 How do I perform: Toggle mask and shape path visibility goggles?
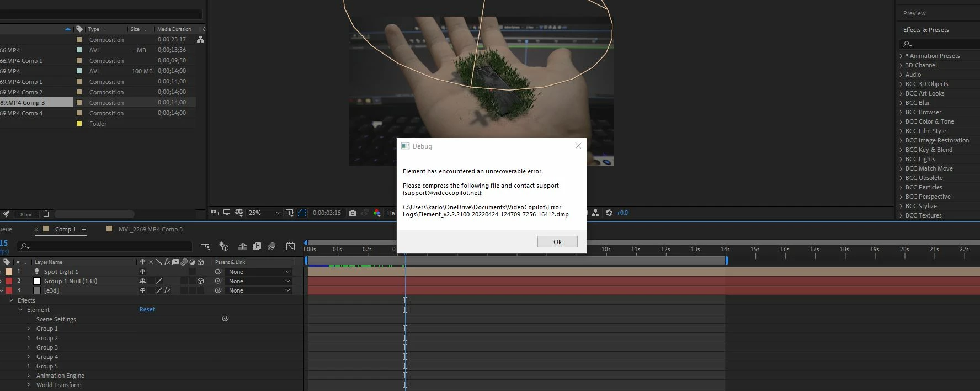(x=239, y=213)
